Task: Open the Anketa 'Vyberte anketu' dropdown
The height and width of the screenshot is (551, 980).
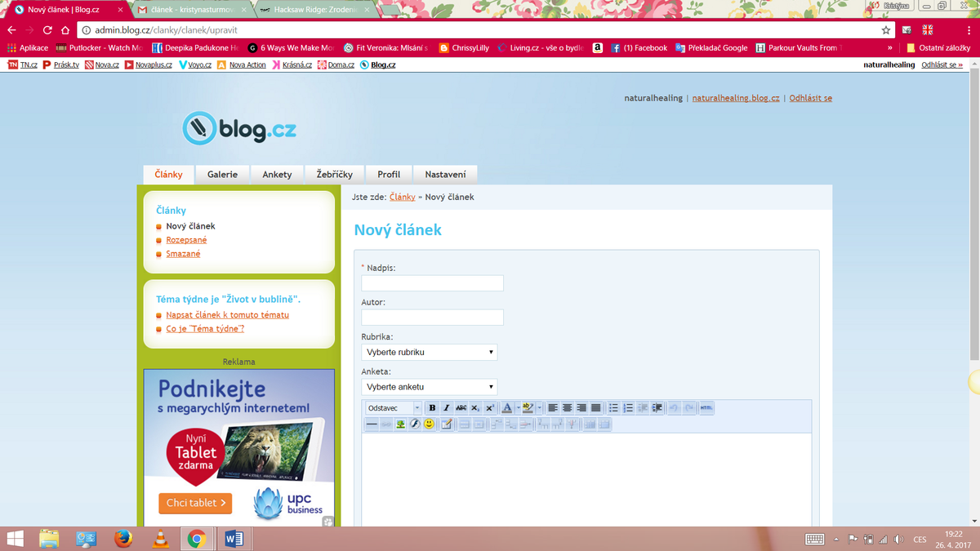Action: pos(430,387)
